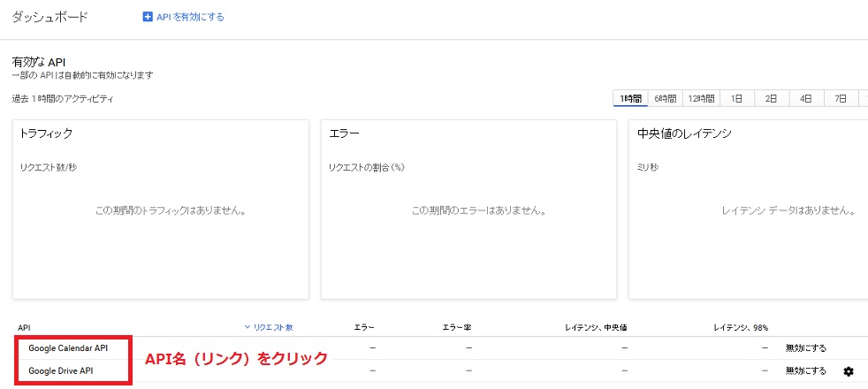Switch to the 7日 time range
Viewport: 868px width, 389px height.
click(841, 99)
